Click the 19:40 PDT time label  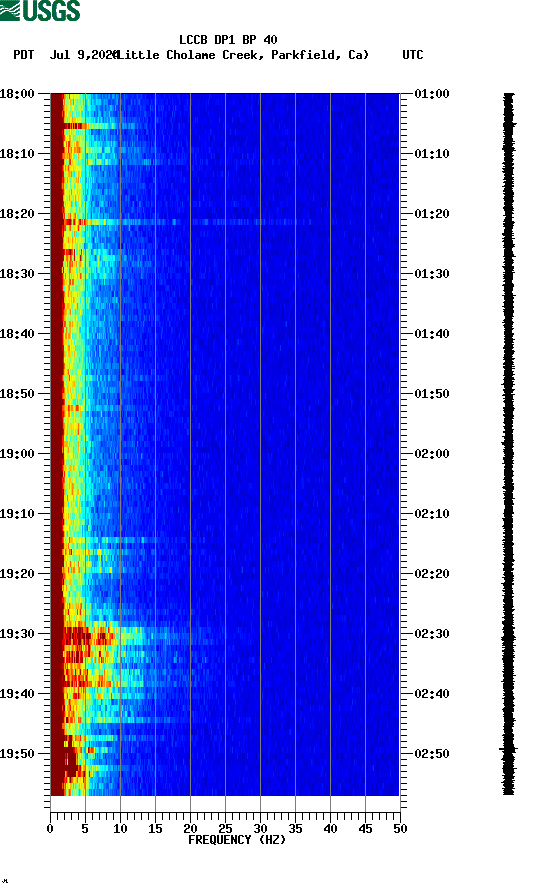click(17, 694)
